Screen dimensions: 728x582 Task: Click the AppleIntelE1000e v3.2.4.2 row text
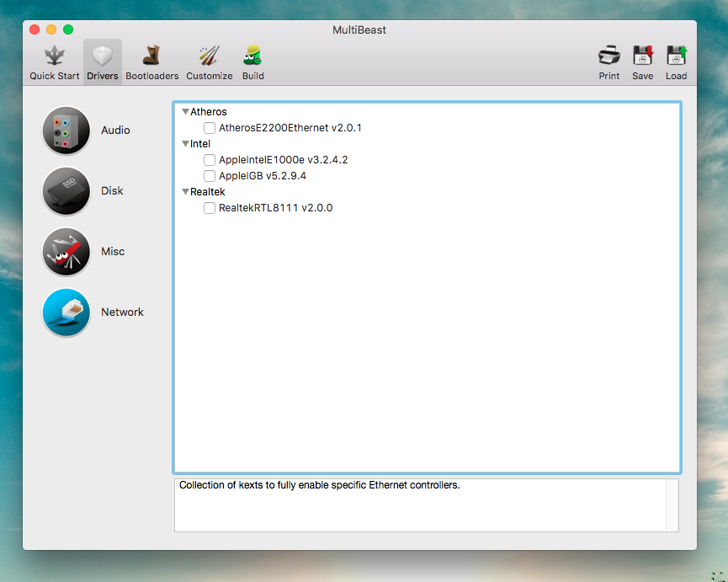tap(284, 160)
